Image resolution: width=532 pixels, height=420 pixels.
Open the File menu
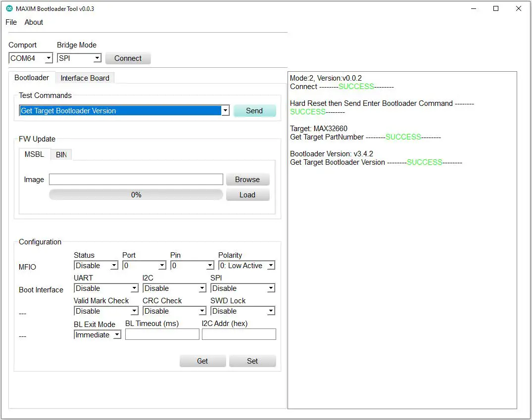pyautogui.click(x=11, y=22)
